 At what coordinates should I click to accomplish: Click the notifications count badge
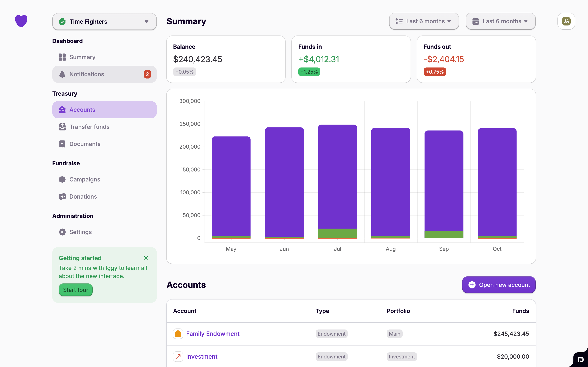coord(147,74)
